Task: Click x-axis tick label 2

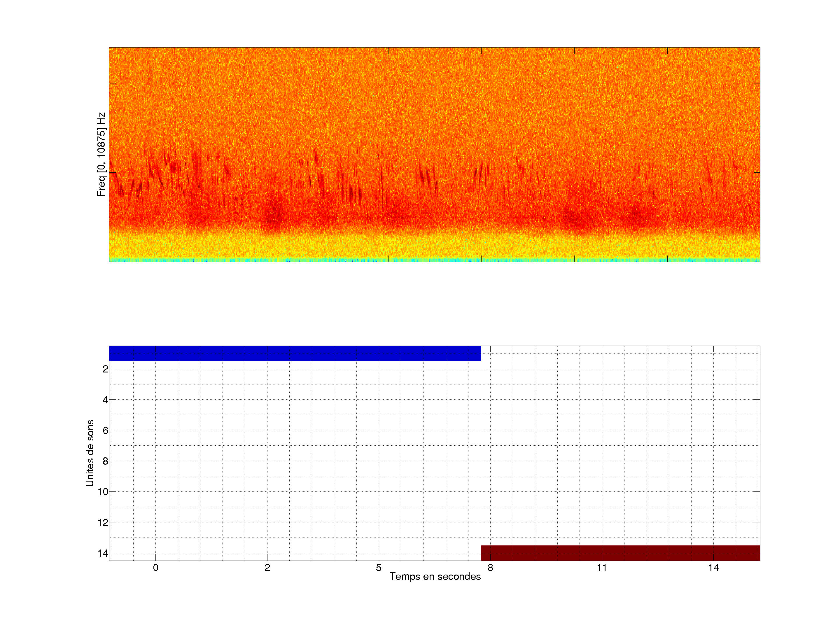Action: pyautogui.click(x=267, y=568)
